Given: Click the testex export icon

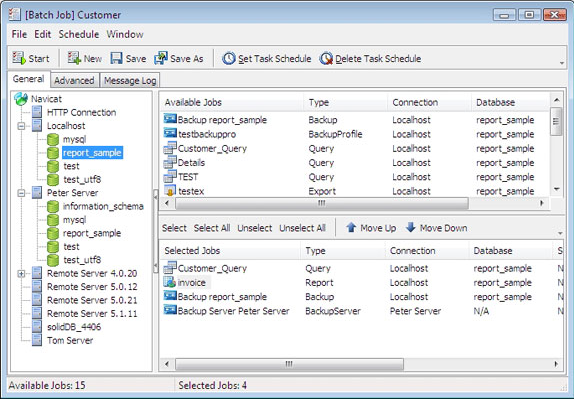Looking at the screenshot, I should [x=170, y=191].
